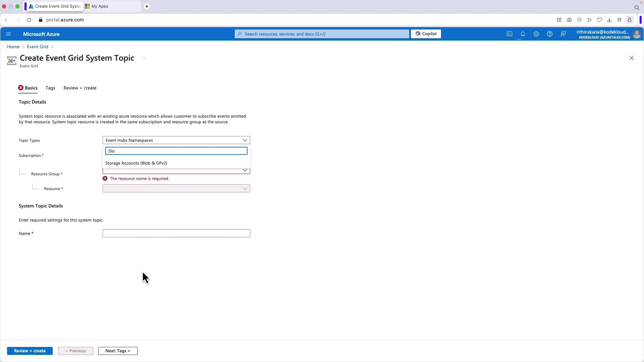
Task: Reload the browser page
Action: [29, 20]
